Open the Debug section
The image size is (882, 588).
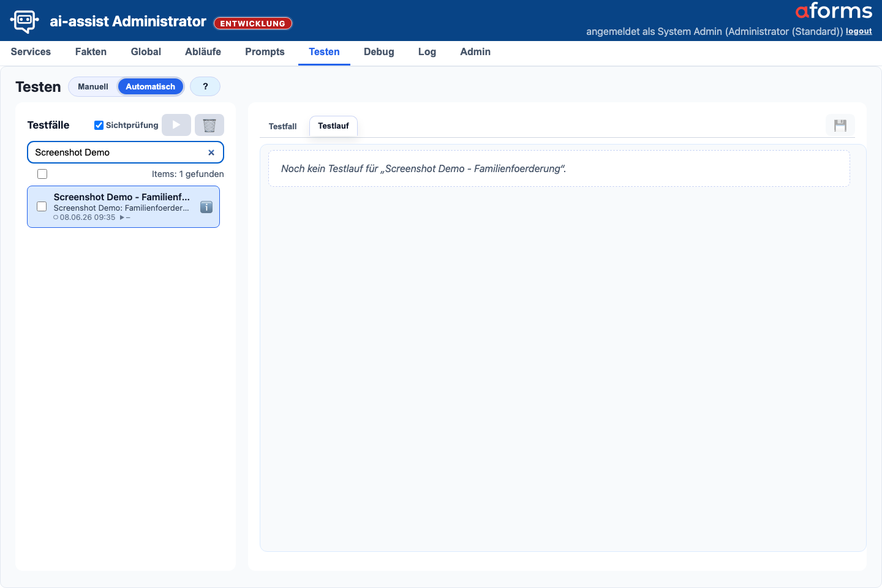tap(379, 52)
